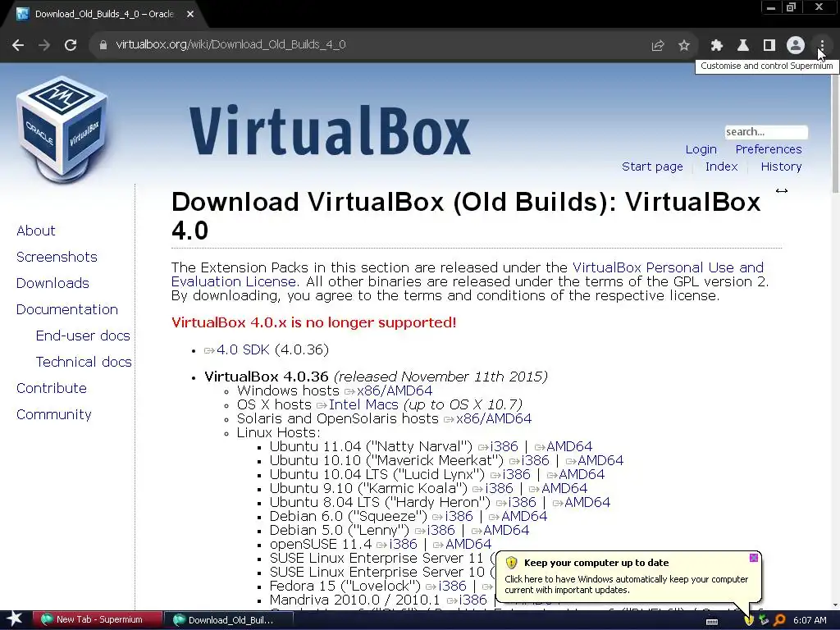Image resolution: width=840 pixels, height=630 pixels.
Task: Click the search... input field
Action: (766, 132)
